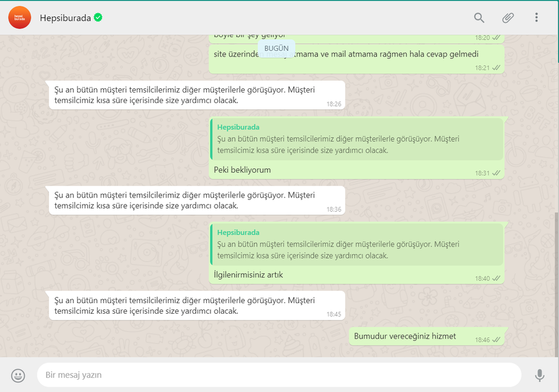Click the incoming message timestamped 18:26

coord(197,95)
